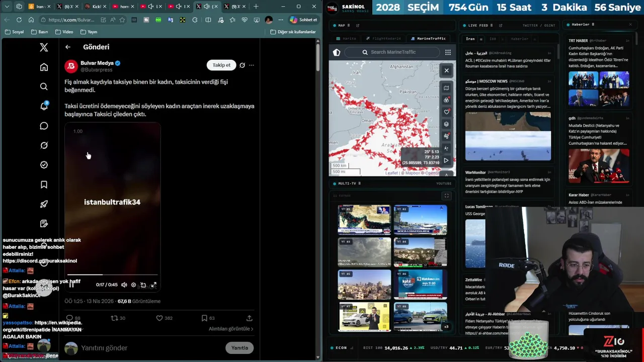Open the Bulvar Medya profile name
This screenshot has width=644, height=362.
(x=97, y=63)
